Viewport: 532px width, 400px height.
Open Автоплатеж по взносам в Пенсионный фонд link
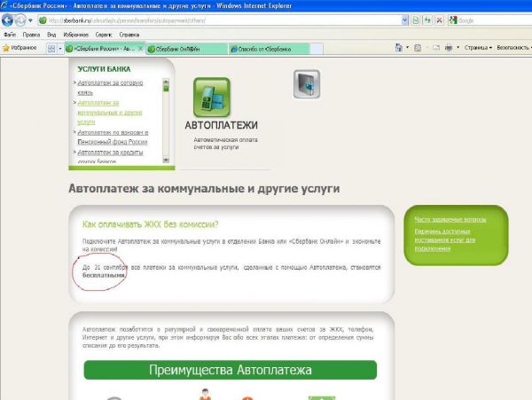(x=113, y=137)
